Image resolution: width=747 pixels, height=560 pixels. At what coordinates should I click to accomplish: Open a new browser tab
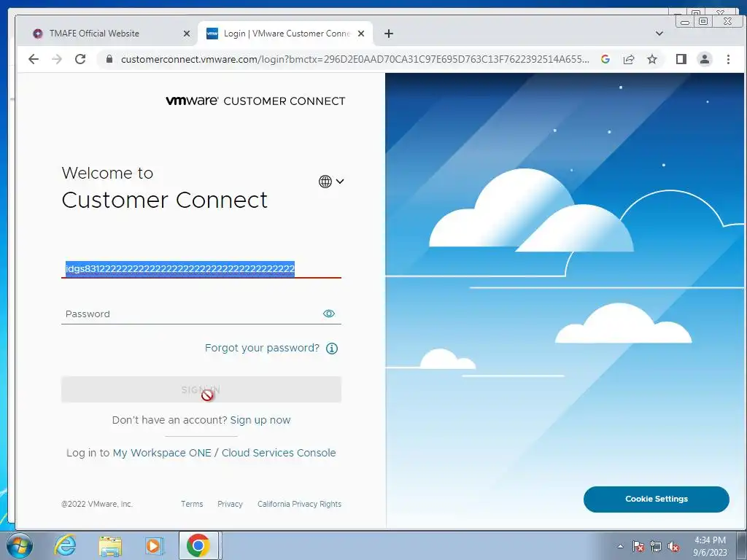(x=389, y=34)
